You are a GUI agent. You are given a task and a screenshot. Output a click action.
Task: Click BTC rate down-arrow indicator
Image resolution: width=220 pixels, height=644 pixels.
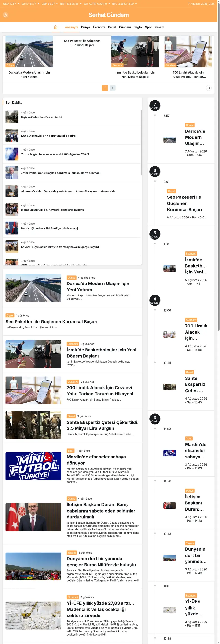click(136, 4)
